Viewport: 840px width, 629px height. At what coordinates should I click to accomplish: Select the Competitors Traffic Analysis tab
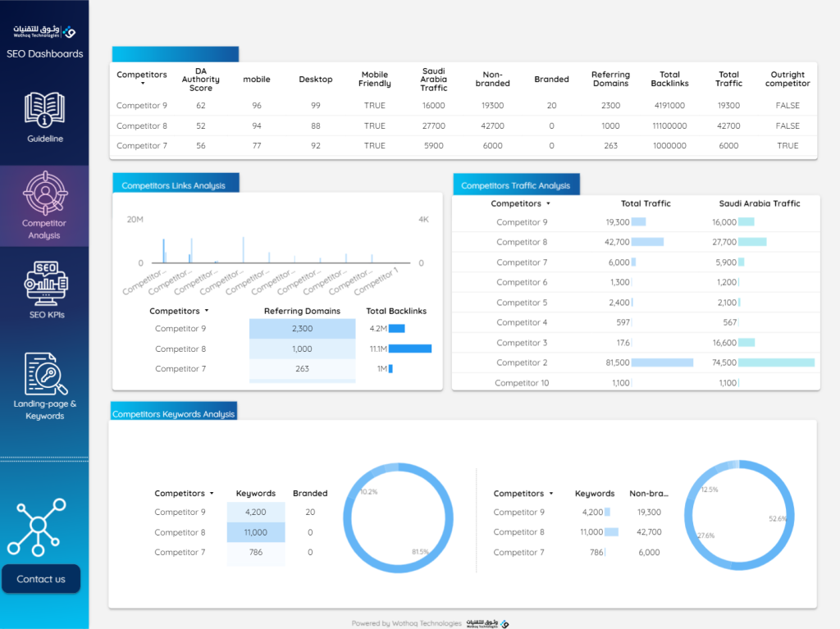(516, 185)
